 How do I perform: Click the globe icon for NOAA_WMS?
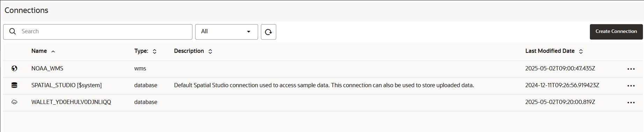(14, 69)
